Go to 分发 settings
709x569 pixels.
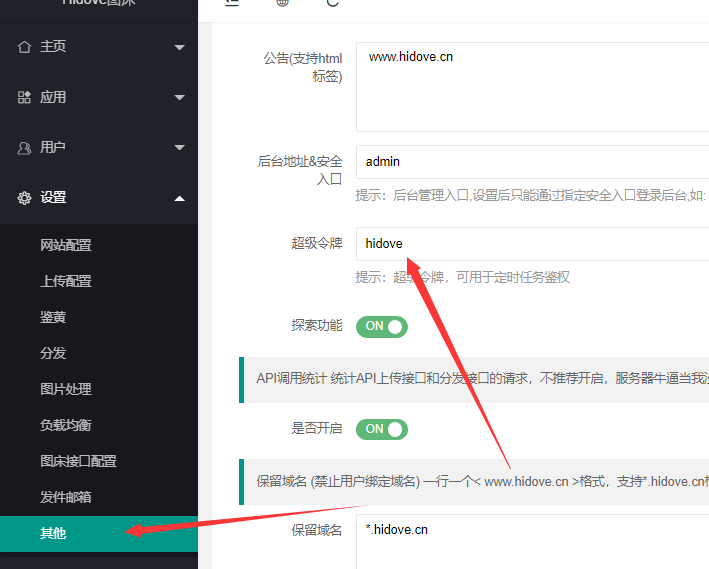(x=99, y=353)
